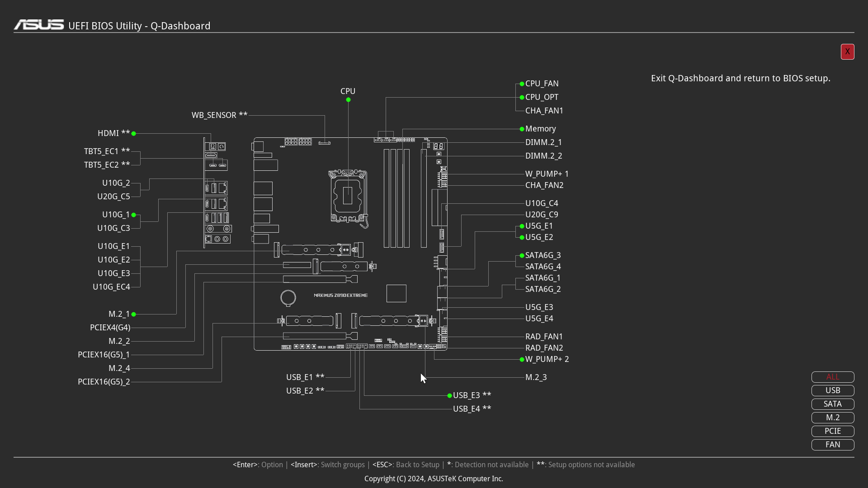The image size is (868, 488).
Task: Show only M.2 slots
Action: [832, 418]
